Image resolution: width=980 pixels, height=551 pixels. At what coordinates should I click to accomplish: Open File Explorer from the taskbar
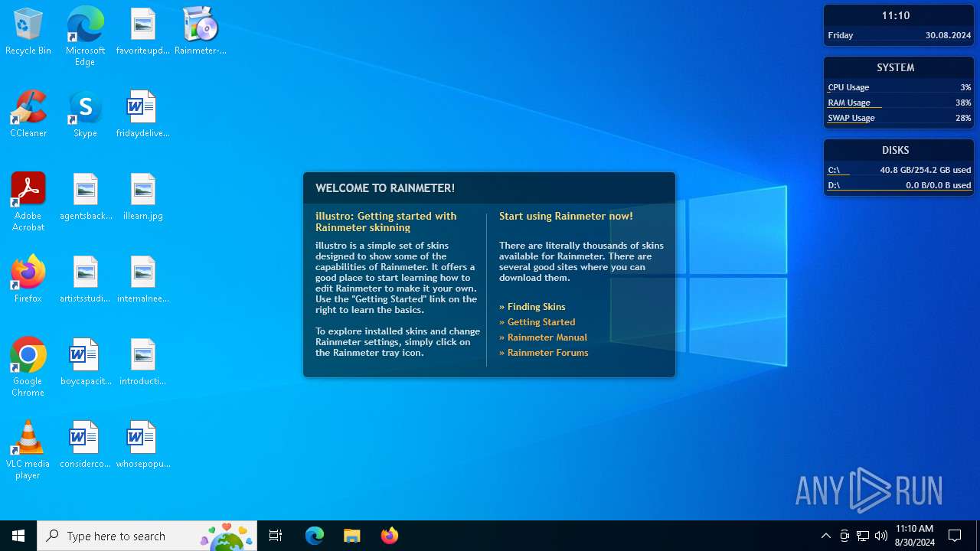(x=351, y=536)
